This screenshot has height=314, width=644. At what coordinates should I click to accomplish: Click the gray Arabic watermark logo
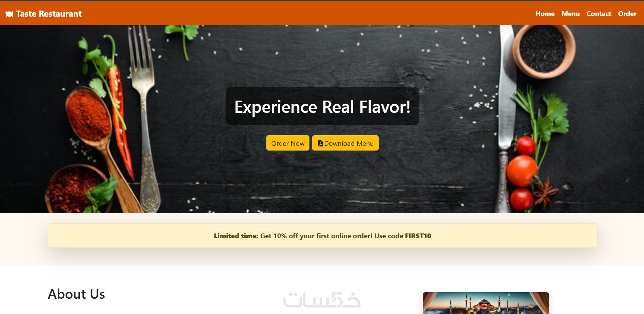(322, 300)
